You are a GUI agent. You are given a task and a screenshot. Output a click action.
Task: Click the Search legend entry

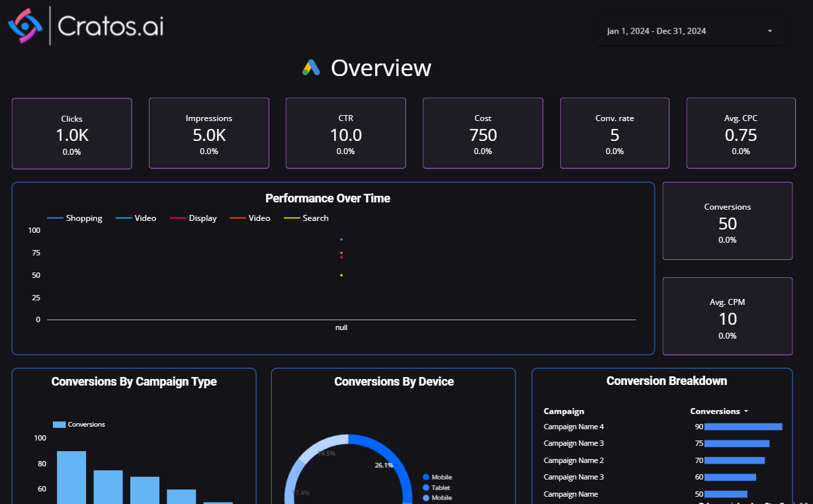point(306,218)
